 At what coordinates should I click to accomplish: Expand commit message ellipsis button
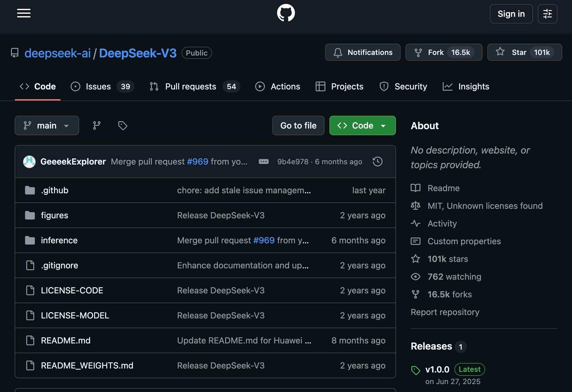click(264, 162)
